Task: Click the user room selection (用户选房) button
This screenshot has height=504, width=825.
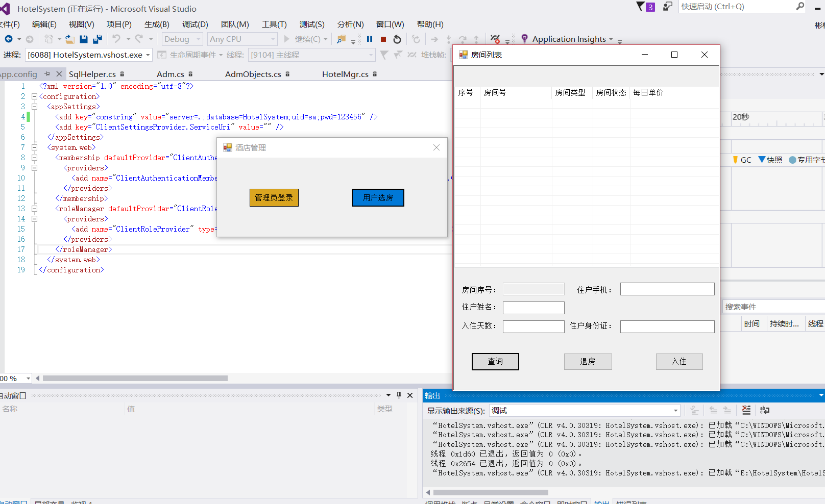Action: click(378, 198)
